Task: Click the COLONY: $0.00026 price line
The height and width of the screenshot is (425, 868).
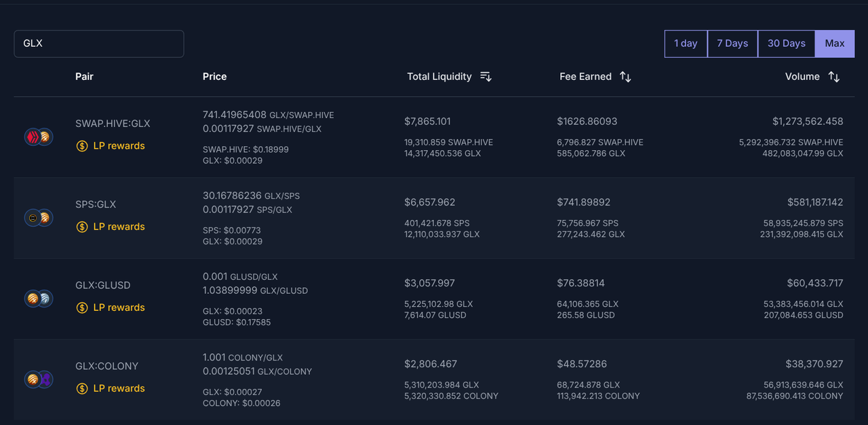Action: [241, 403]
